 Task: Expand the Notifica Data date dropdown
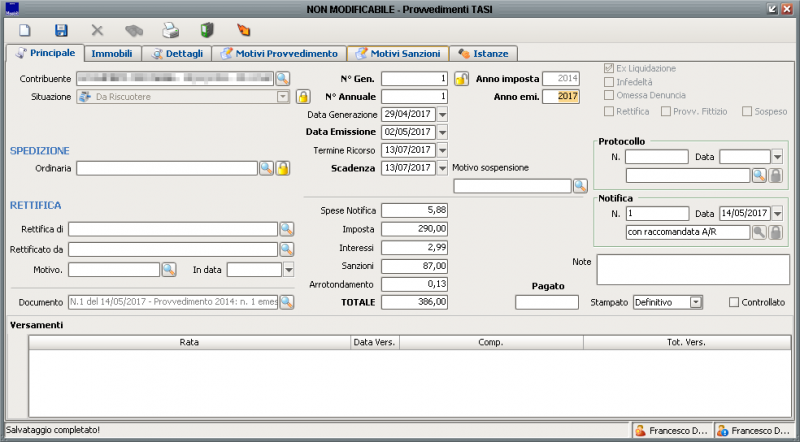click(777, 214)
